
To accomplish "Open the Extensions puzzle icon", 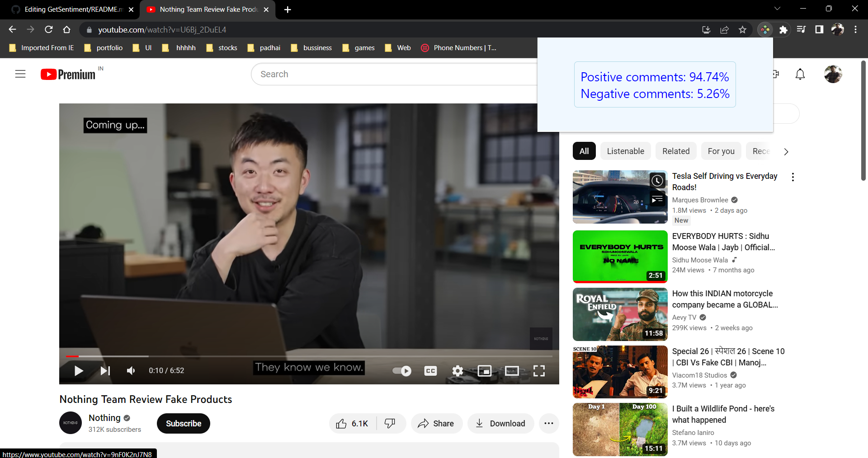I will coord(783,30).
